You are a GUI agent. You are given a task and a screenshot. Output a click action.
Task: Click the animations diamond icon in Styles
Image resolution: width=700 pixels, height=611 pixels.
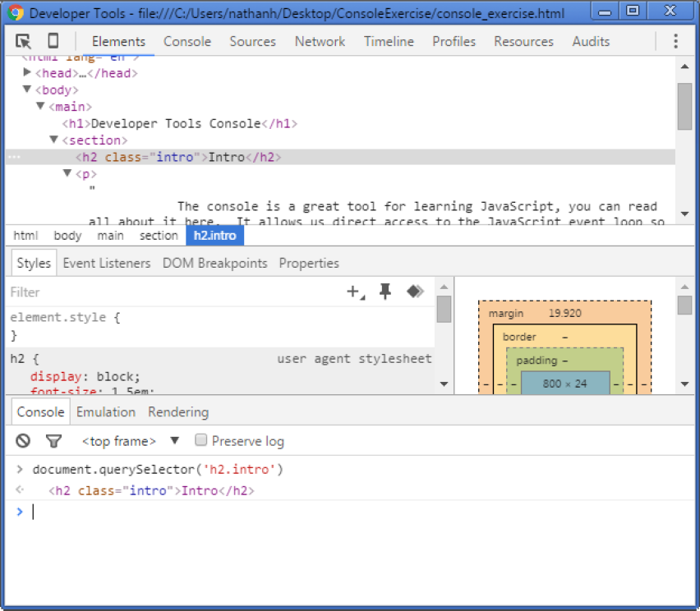tap(415, 292)
